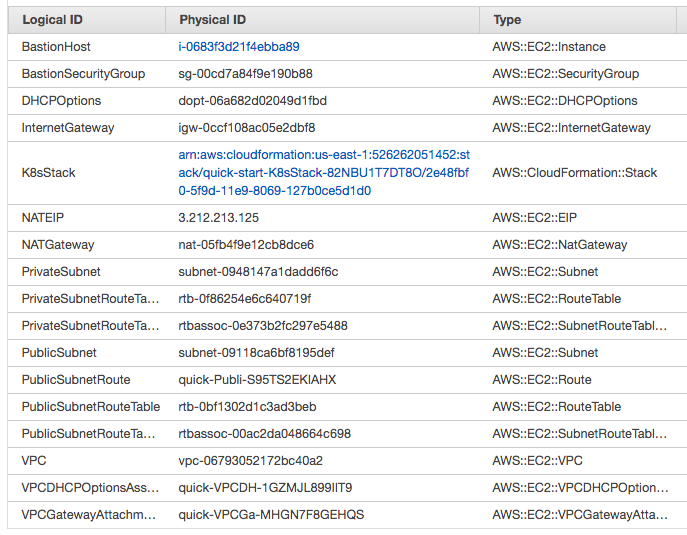Click physical ID nat-05fb4f9e12cb8dce6
This screenshot has height=535, width=687.
pyautogui.click(x=246, y=245)
